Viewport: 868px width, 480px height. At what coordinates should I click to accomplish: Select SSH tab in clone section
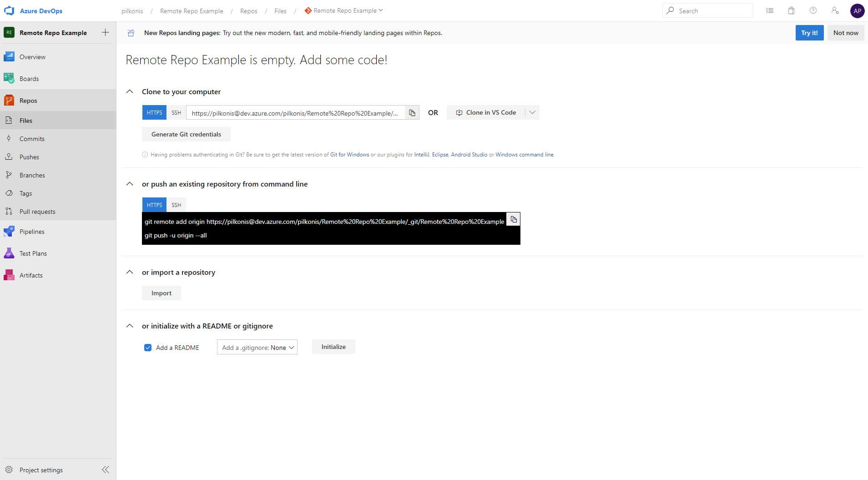tap(177, 112)
